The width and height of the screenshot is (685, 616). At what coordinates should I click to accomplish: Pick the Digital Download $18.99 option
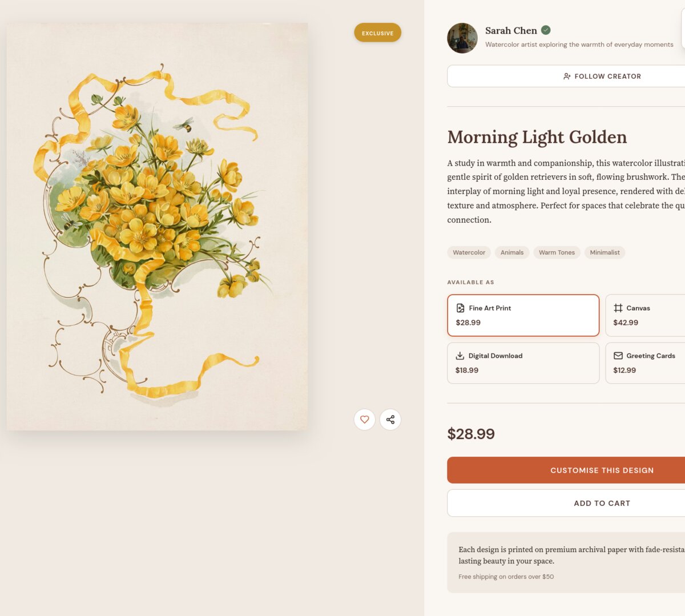click(x=523, y=363)
